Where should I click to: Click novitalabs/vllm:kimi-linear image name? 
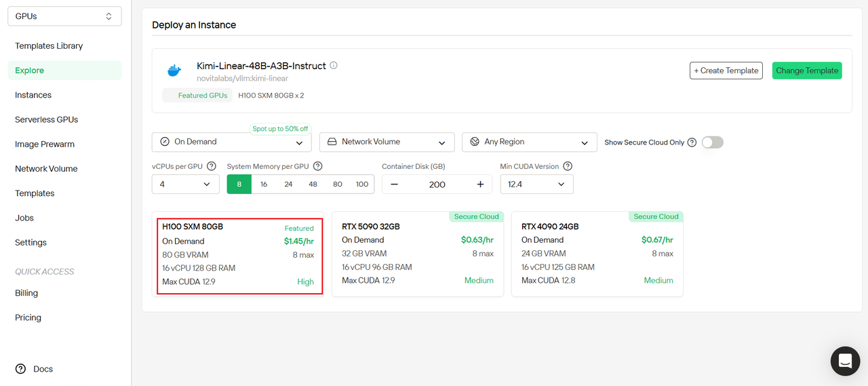click(x=242, y=79)
